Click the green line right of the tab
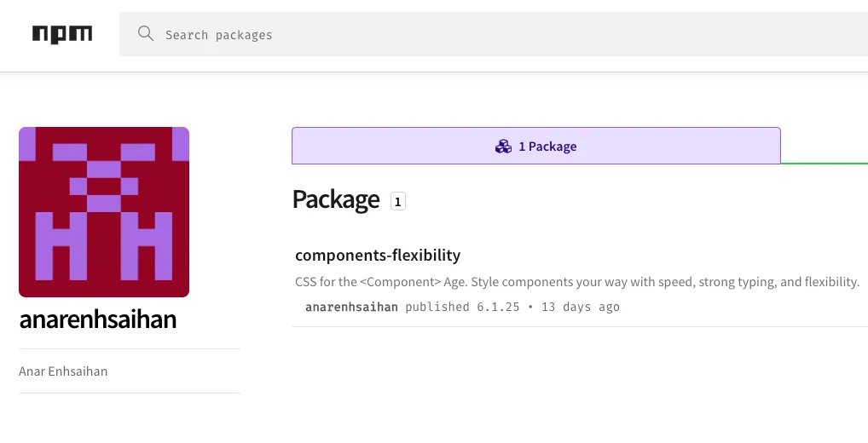The width and height of the screenshot is (868, 443). (824, 163)
